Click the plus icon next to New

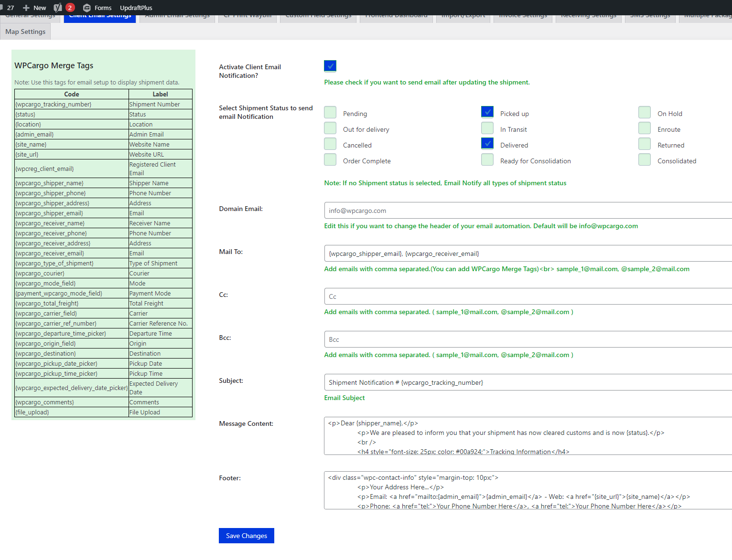coord(26,8)
